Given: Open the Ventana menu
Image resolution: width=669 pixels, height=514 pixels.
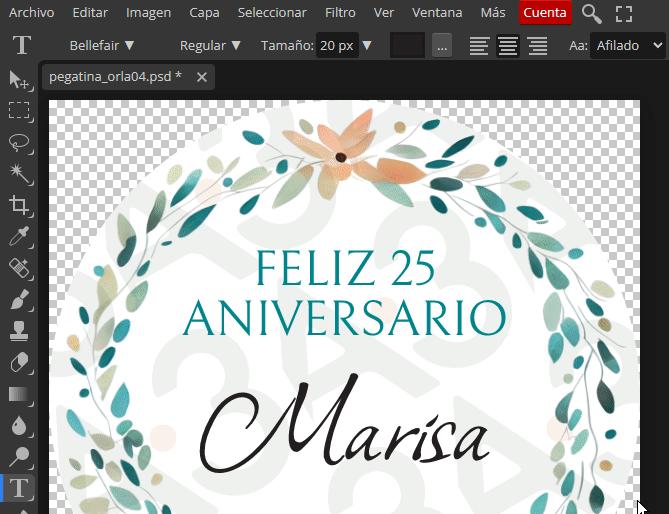Looking at the screenshot, I should pyautogui.click(x=437, y=13).
